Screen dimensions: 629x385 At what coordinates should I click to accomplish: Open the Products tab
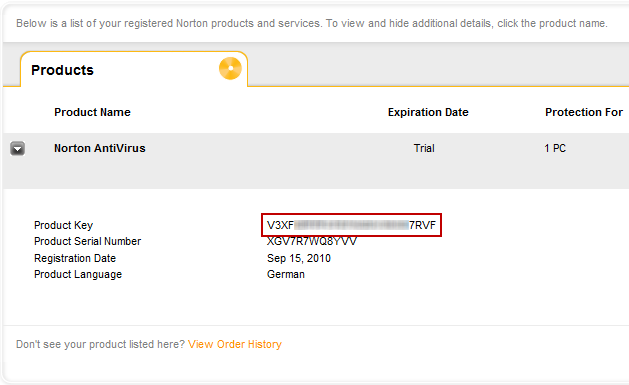pyautogui.click(x=134, y=69)
